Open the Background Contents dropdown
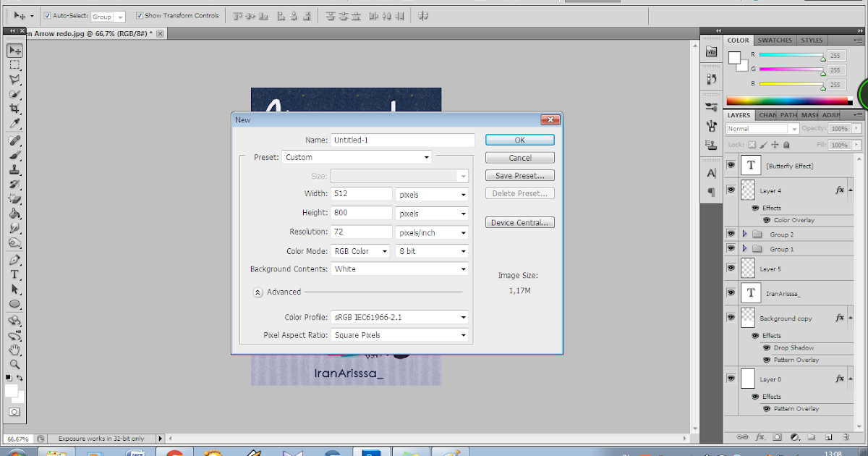The image size is (868, 456). click(x=400, y=269)
